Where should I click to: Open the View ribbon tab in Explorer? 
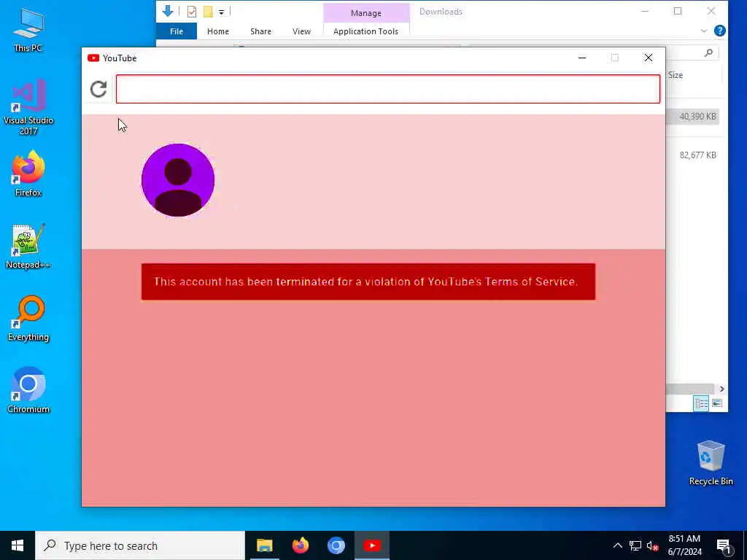(x=301, y=31)
